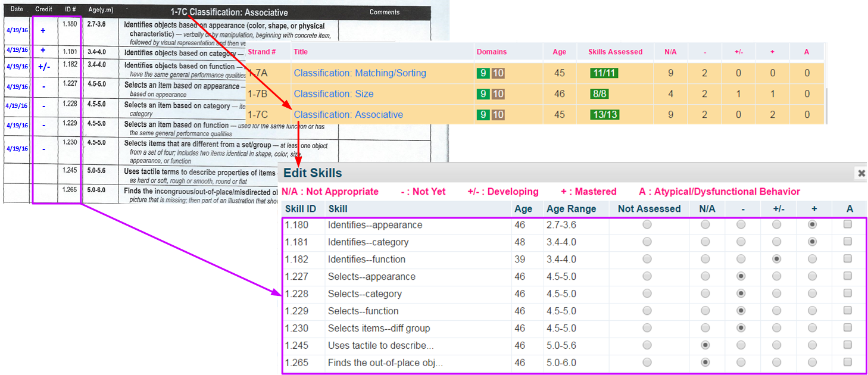
Task: Click green domain 9 badge for Classification: Associative
Action: coord(483,114)
